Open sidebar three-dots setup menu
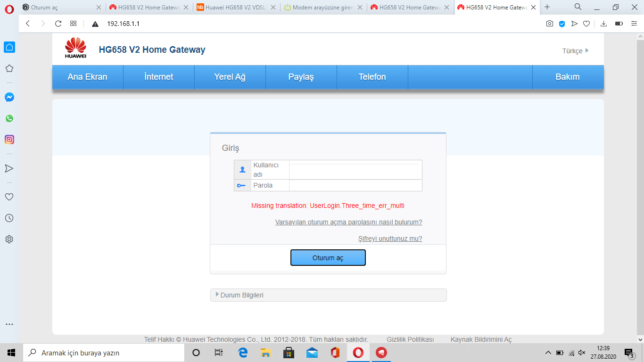Image resolution: width=644 pixels, height=362 pixels. coord(9,324)
